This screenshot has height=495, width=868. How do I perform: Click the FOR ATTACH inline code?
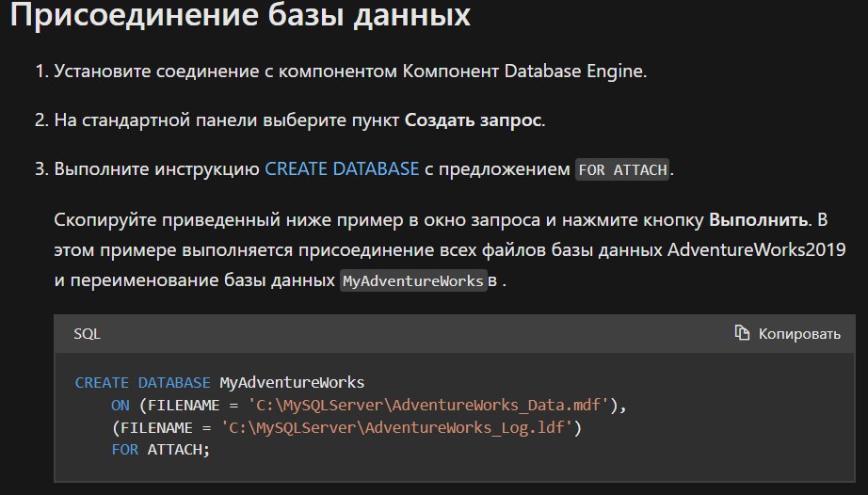[622, 169]
